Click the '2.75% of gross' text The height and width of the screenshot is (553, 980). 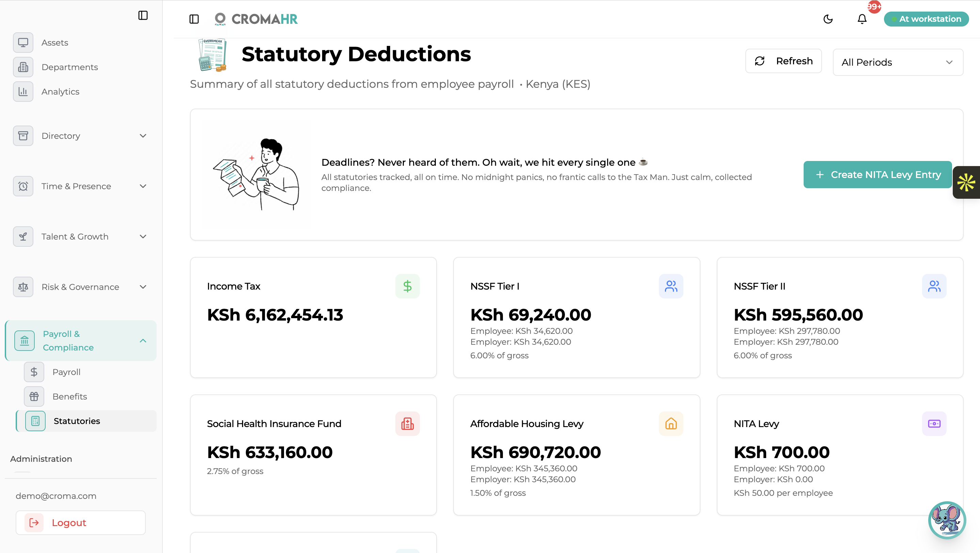click(235, 471)
